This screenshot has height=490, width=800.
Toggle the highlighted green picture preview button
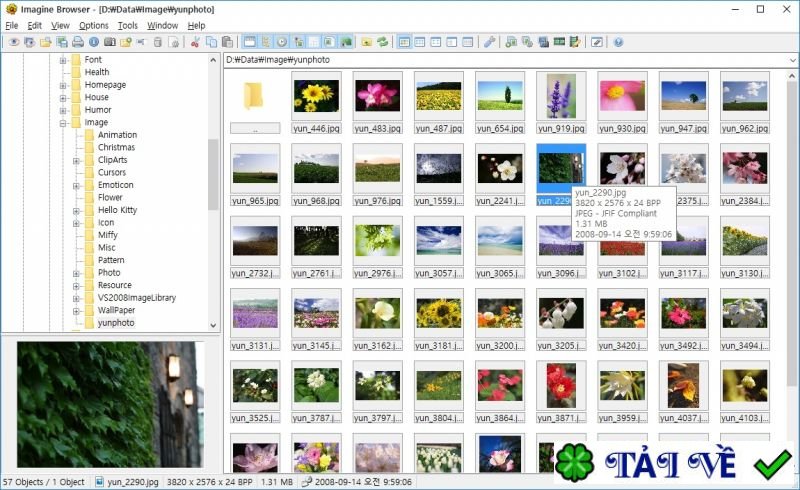click(346, 42)
